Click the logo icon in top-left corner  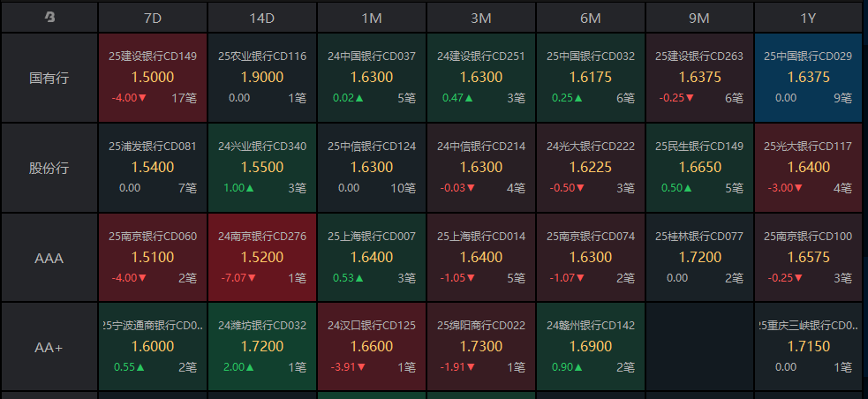(x=49, y=17)
